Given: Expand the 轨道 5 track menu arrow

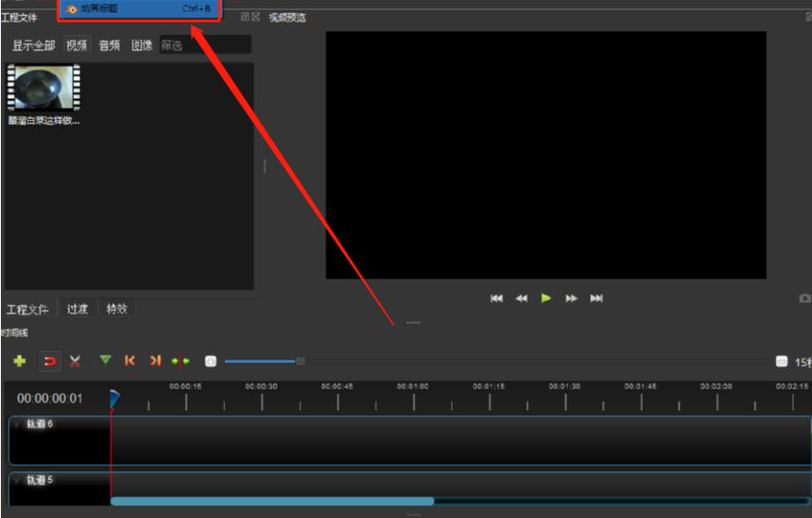Looking at the screenshot, I should tap(16, 480).
